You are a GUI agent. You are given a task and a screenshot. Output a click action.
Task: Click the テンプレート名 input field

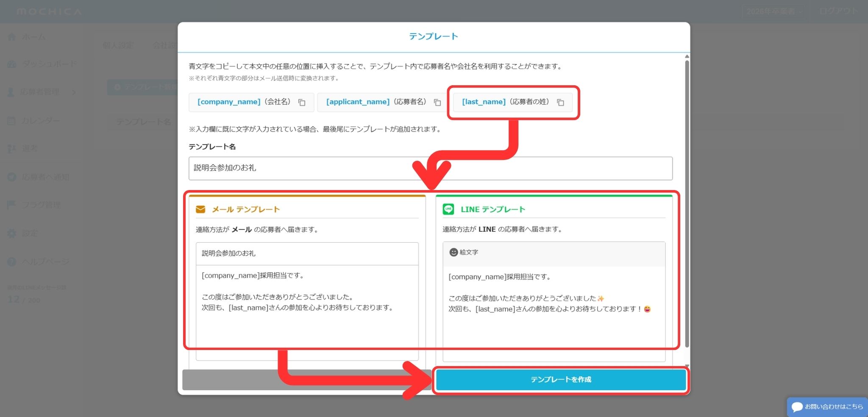pos(430,168)
